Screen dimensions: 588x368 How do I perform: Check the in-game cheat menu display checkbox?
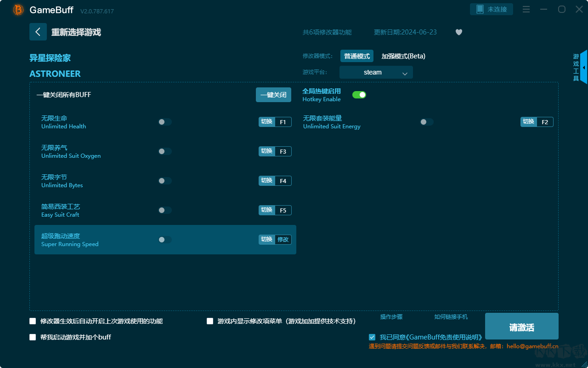(x=210, y=321)
